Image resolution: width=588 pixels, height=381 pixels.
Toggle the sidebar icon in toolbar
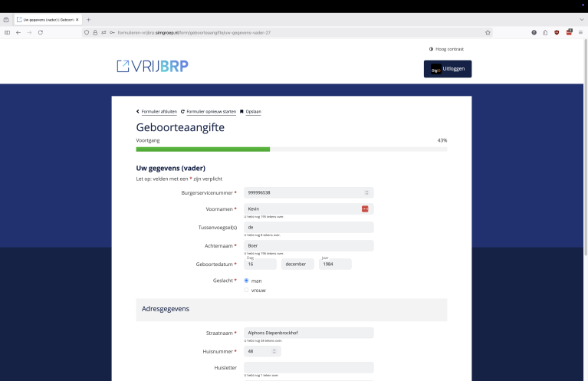point(7,33)
